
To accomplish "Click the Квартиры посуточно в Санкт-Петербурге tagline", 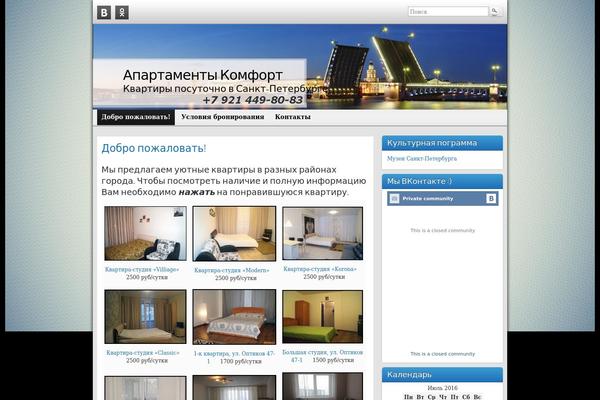I will 225,89.
